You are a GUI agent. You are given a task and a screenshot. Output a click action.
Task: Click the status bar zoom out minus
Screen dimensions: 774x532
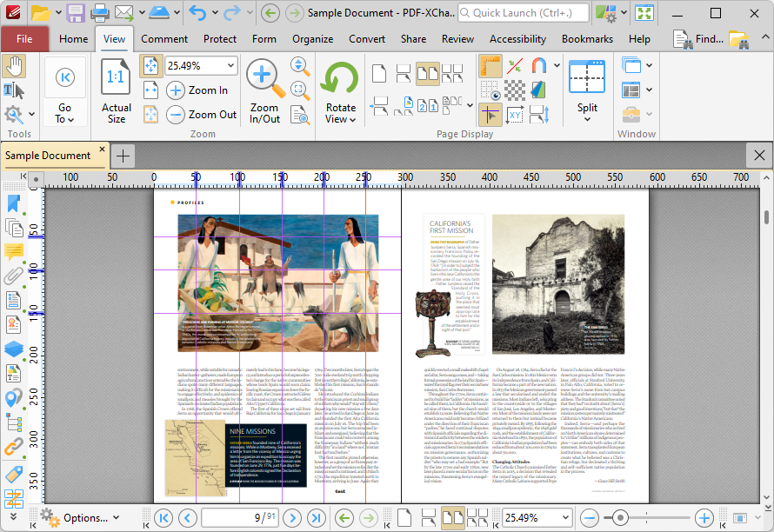590,518
